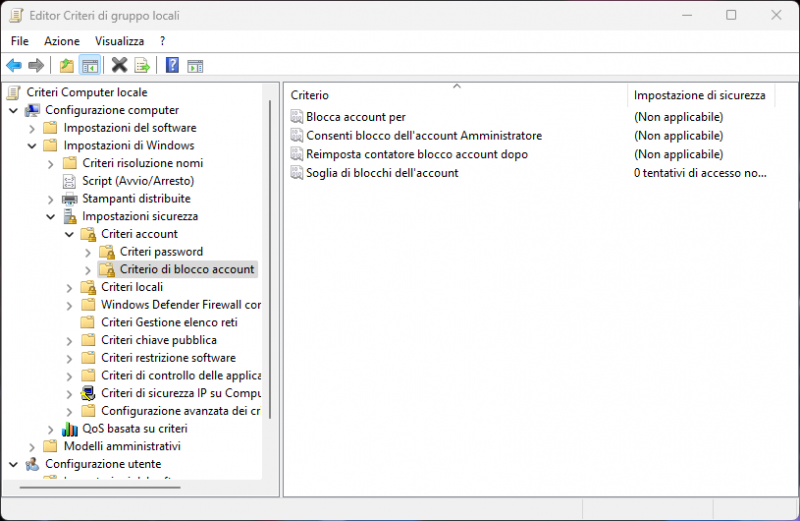This screenshot has height=521, width=800.
Task: Collapse Impostazioni di Windows node
Action: 32,146
